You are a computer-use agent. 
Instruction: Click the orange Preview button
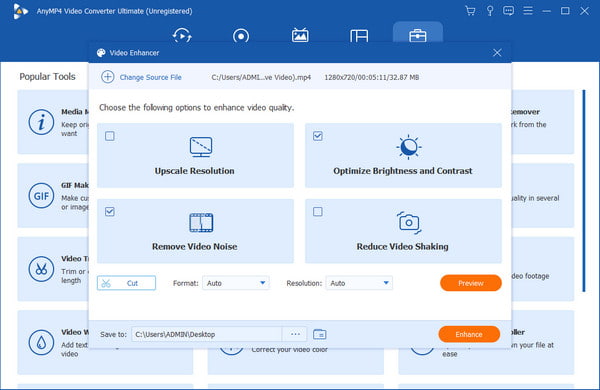coord(471,283)
